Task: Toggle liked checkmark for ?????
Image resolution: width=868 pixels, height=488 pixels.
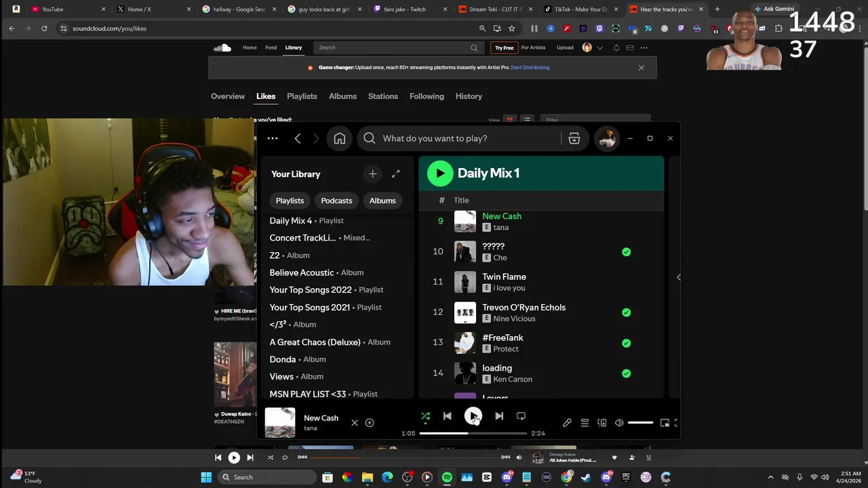Action: point(626,251)
